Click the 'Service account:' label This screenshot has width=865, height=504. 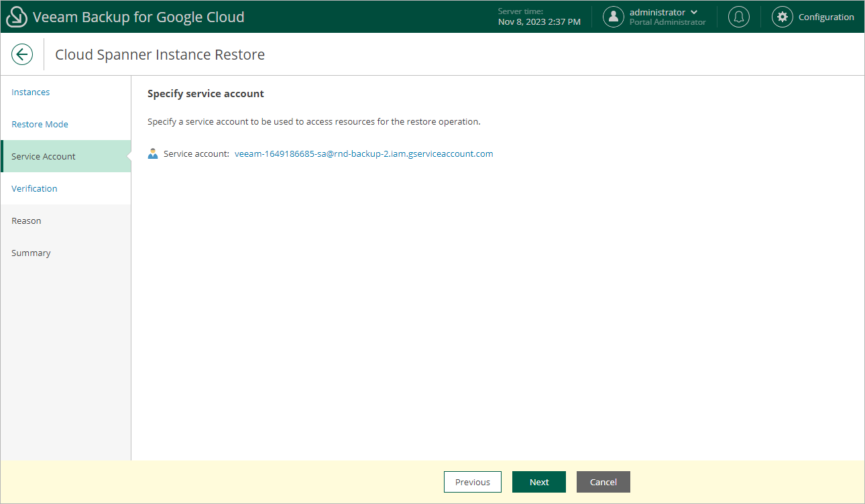coord(196,153)
